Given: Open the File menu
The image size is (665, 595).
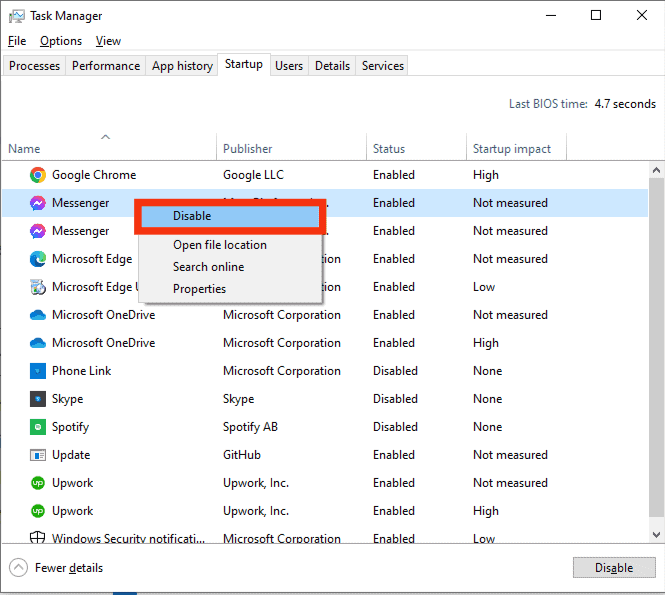Looking at the screenshot, I should coord(17,41).
